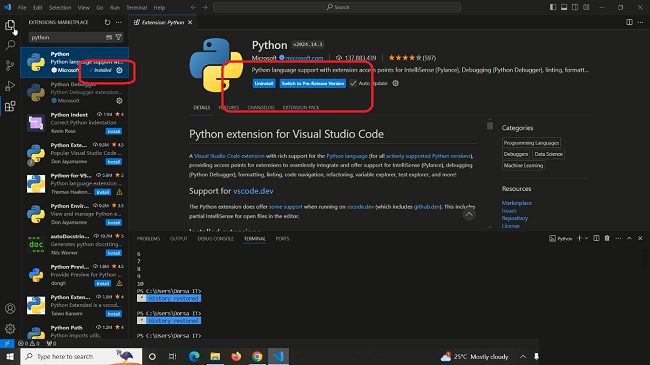
Task: Close the terminal panel
Action: [640, 238]
